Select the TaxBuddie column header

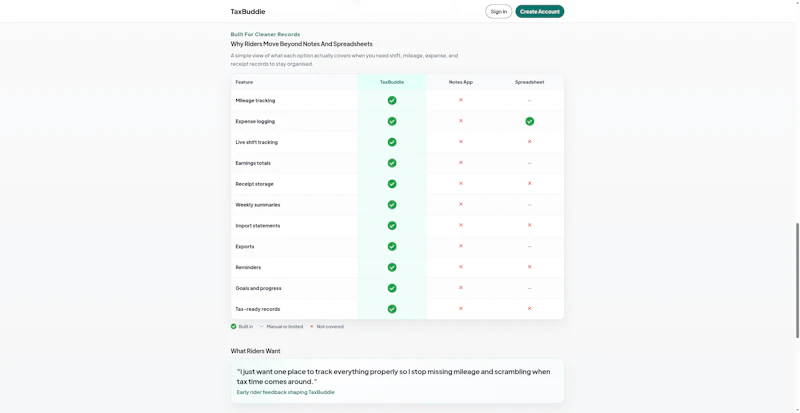coord(392,82)
